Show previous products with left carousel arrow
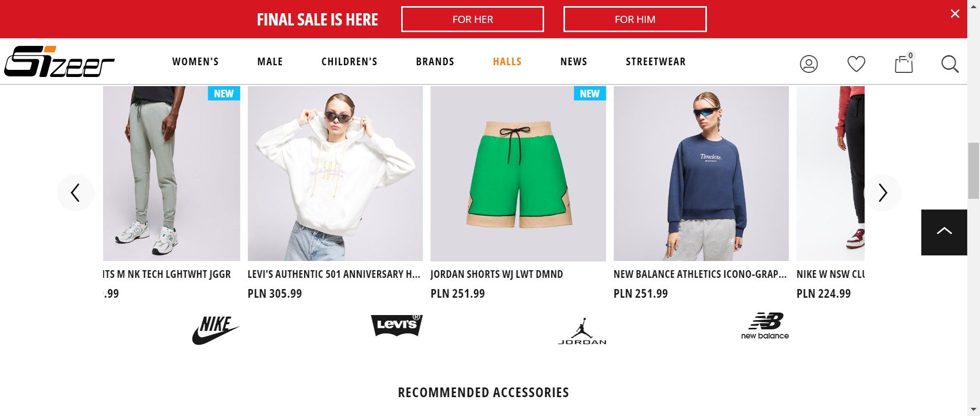Viewport: 980px width, 416px height. point(76,193)
